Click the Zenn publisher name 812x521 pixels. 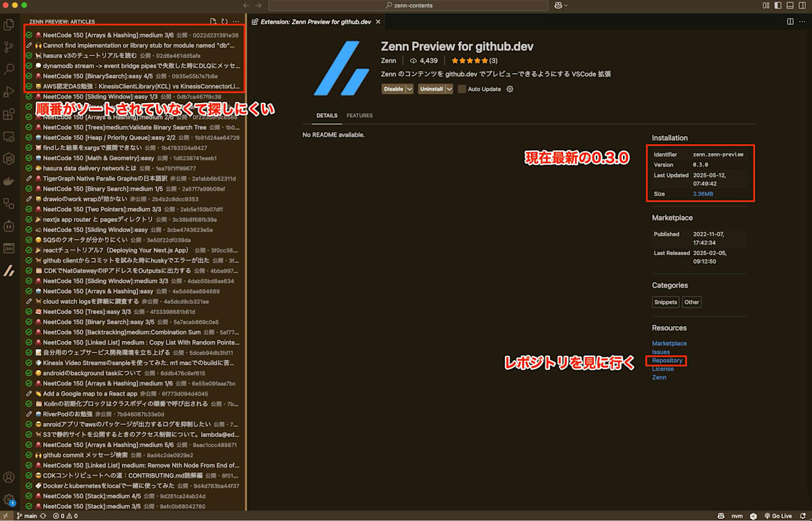[x=388, y=61]
